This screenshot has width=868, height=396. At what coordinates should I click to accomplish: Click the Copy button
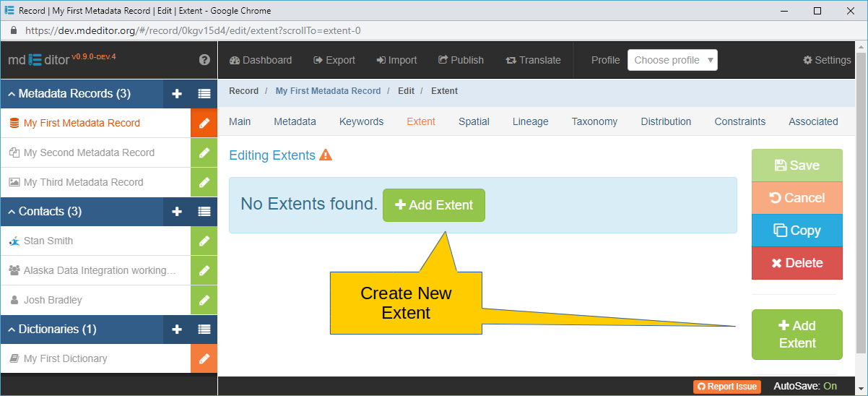(x=797, y=231)
